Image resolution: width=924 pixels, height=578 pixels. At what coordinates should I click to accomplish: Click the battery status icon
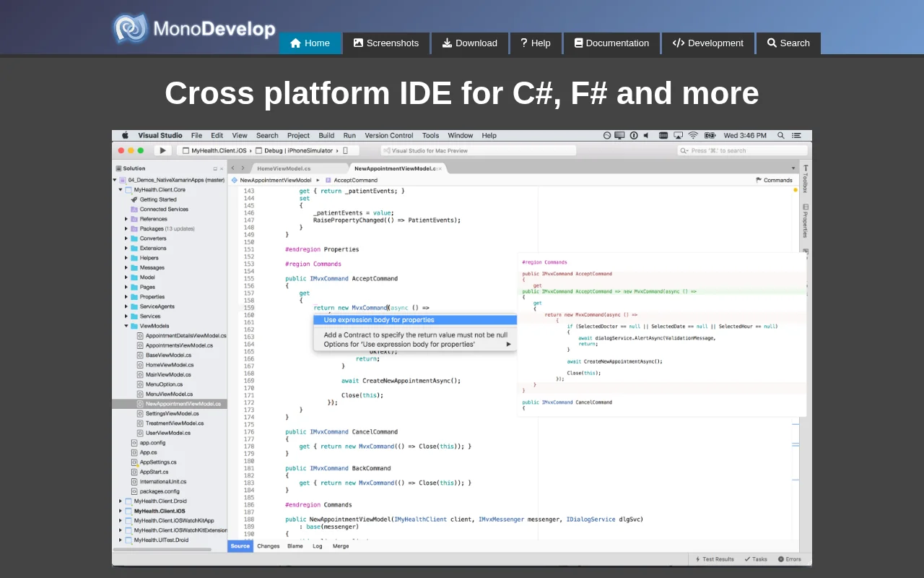[x=710, y=135]
